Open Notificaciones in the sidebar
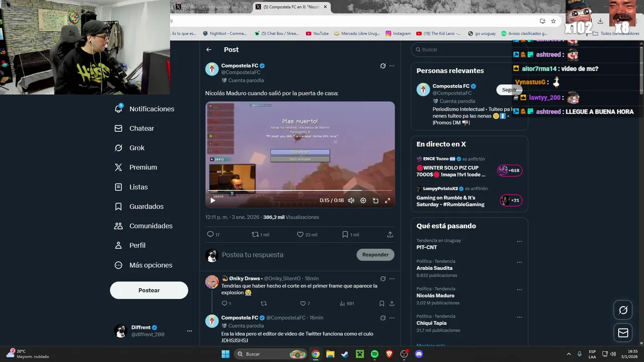Image resolution: width=644 pixels, height=362 pixels. click(x=145, y=109)
